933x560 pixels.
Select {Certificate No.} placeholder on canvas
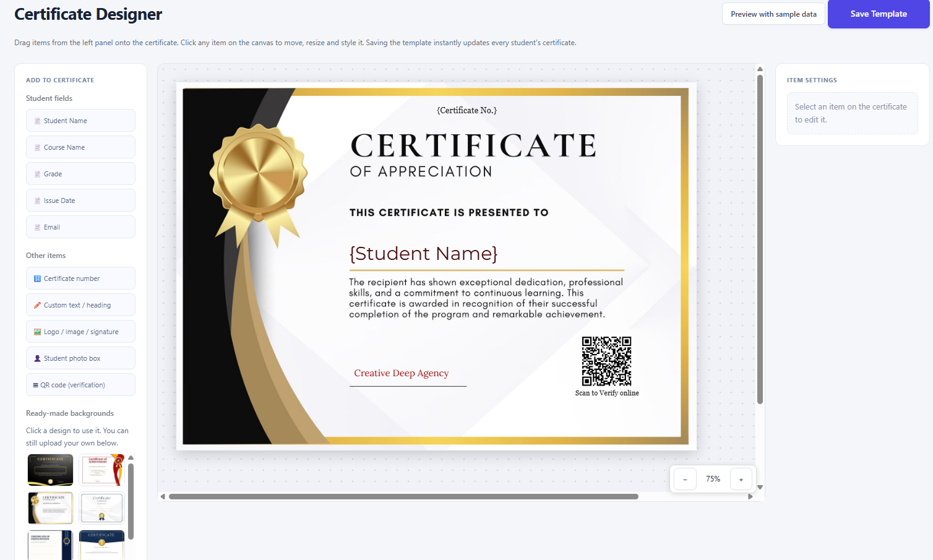[466, 110]
